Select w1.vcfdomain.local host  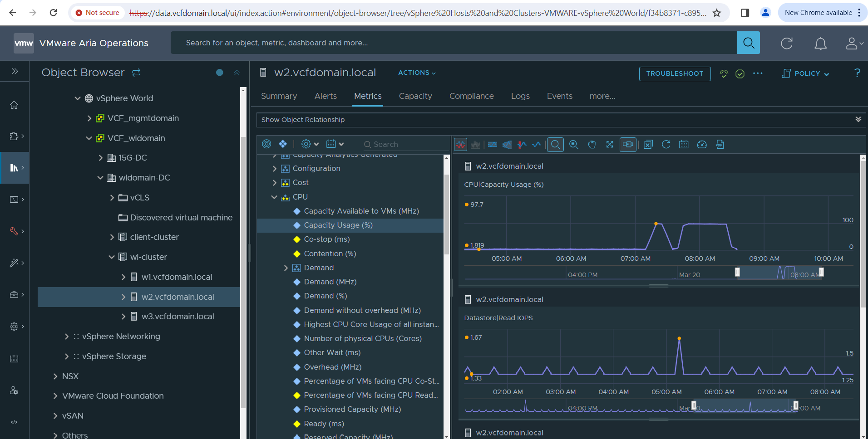pyautogui.click(x=177, y=277)
